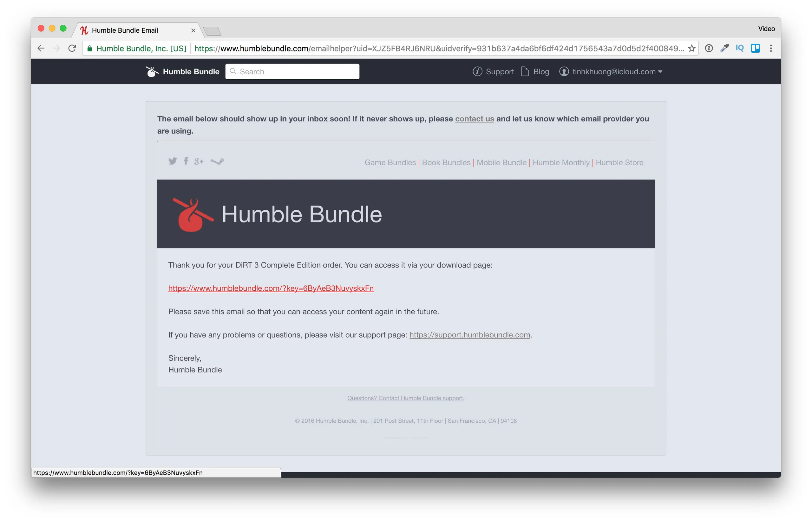This screenshot has height=522, width=812.
Task: Open the Trello extension icon
Action: coord(755,48)
